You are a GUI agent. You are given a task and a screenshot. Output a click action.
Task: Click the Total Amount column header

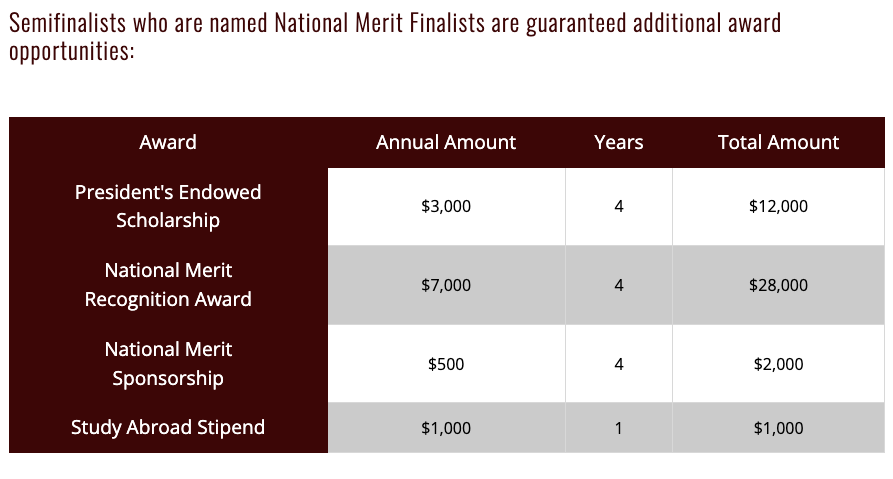[x=778, y=142]
